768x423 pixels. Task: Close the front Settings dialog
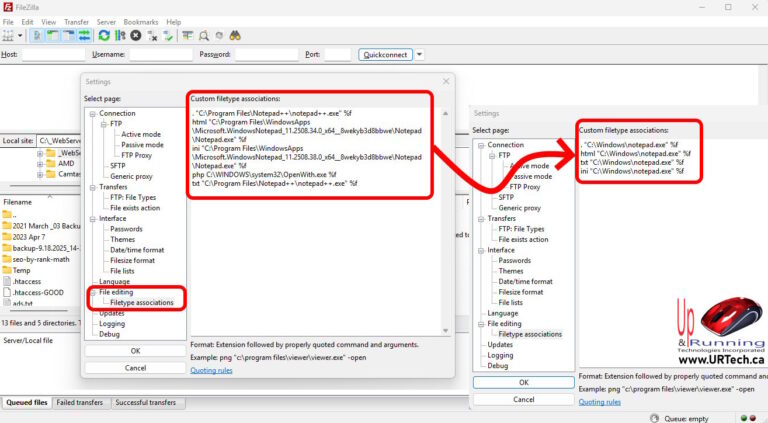pos(446,81)
